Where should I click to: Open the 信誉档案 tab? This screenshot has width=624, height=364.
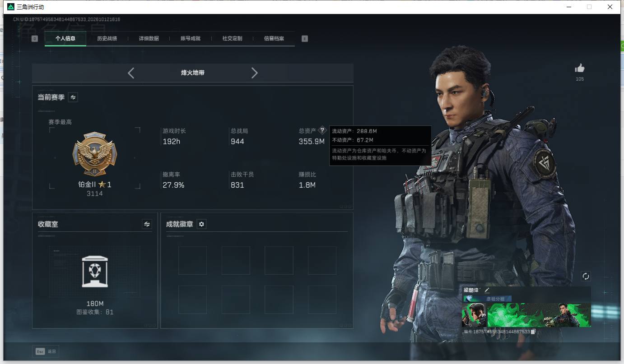pyautogui.click(x=274, y=38)
